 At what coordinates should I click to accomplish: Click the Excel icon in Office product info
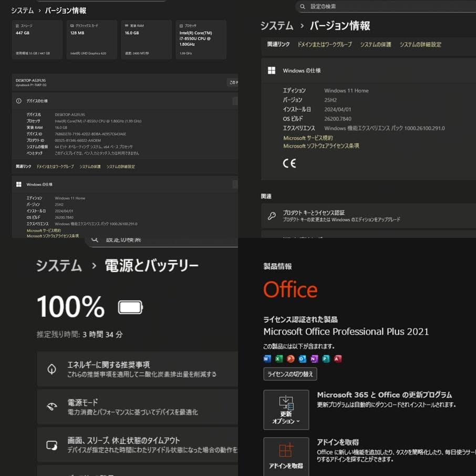(x=278, y=359)
